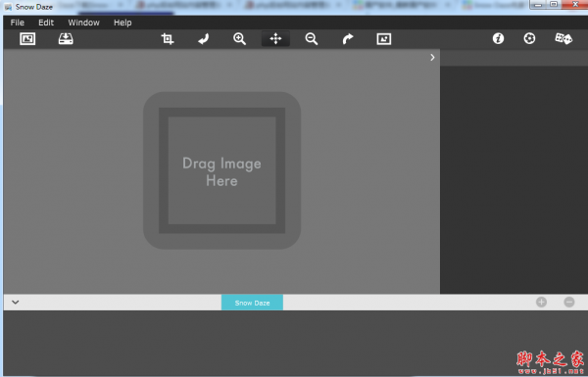Zoom out with the minus magnifier

(312, 38)
